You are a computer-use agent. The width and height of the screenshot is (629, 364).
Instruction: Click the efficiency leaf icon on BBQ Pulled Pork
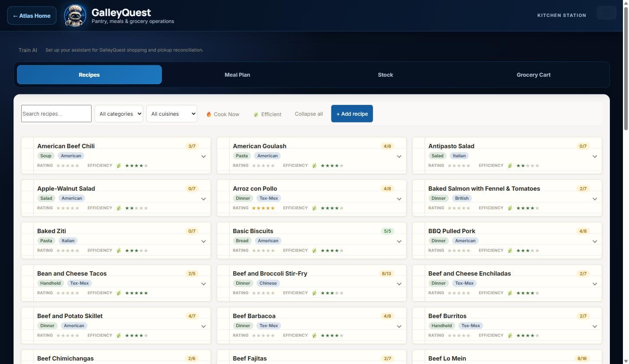tap(510, 250)
